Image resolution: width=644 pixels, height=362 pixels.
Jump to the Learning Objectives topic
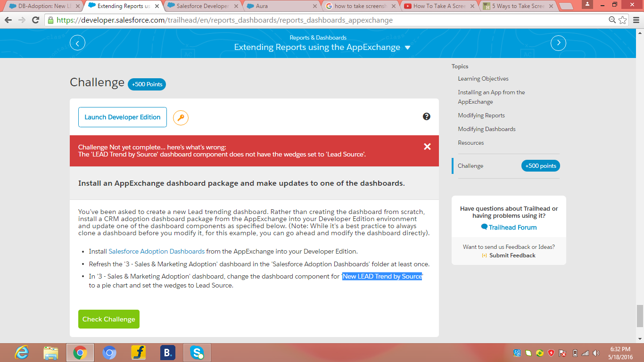point(483,79)
